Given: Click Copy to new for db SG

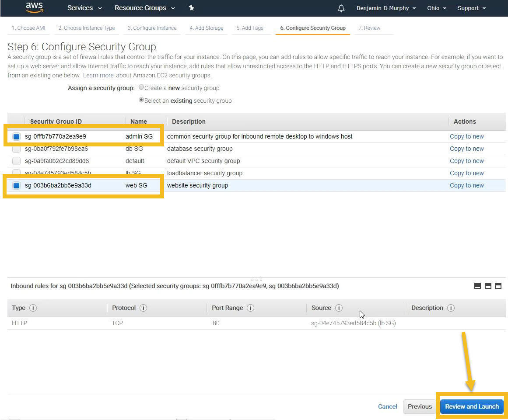Looking at the screenshot, I should click(x=466, y=149).
